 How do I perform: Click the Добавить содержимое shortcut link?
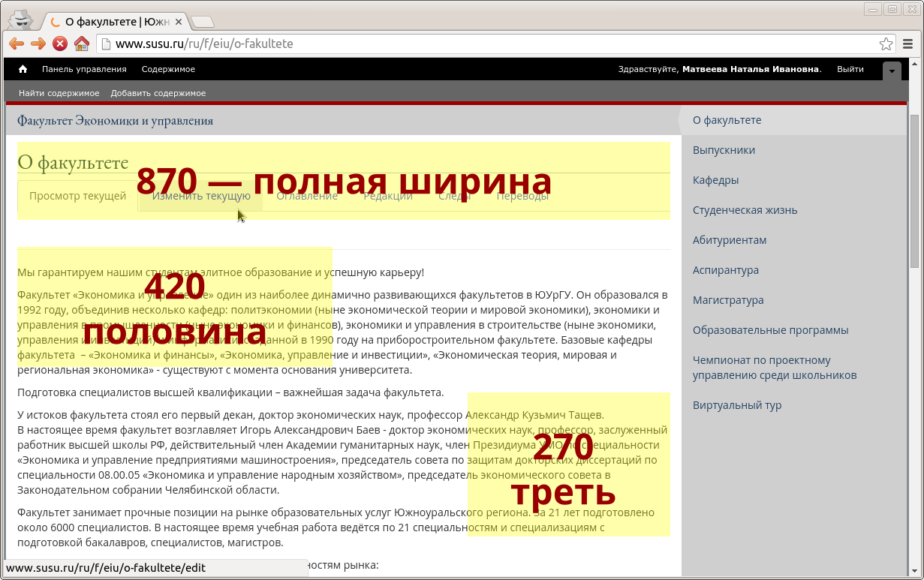coord(158,93)
